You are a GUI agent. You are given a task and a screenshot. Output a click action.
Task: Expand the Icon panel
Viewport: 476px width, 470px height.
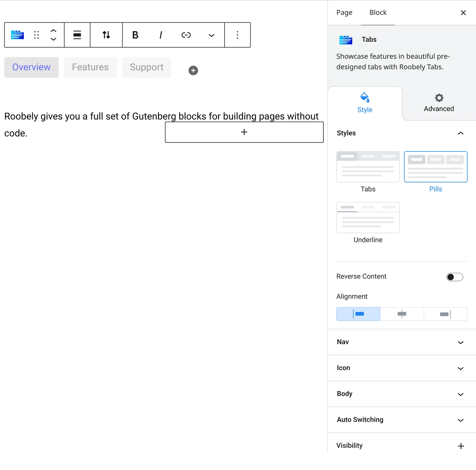pos(402,368)
